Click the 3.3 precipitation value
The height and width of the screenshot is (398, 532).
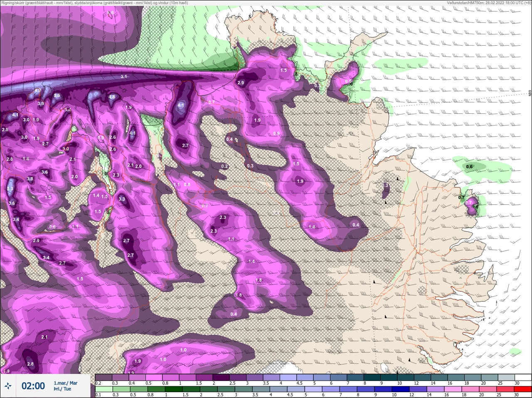coord(122,199)
